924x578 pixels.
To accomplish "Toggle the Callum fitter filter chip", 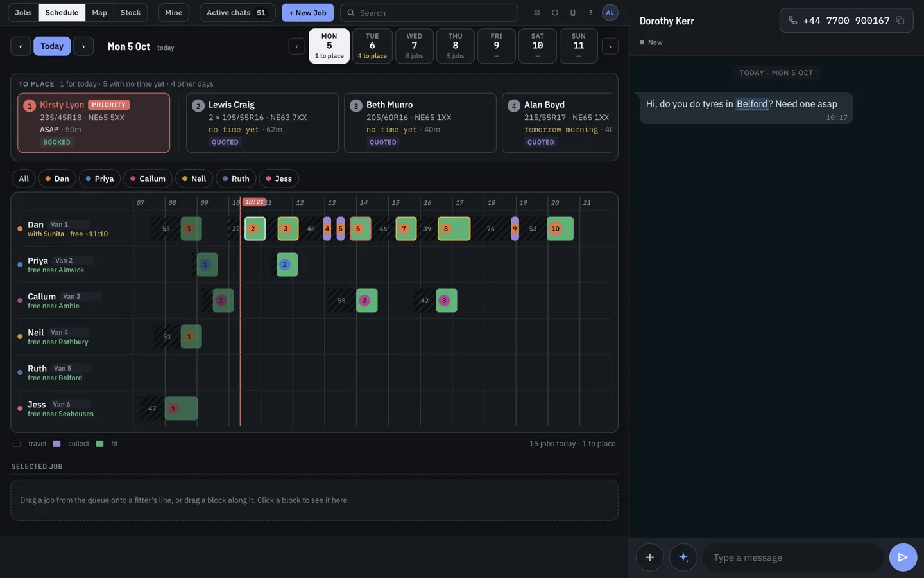I will tap(148, 179).
